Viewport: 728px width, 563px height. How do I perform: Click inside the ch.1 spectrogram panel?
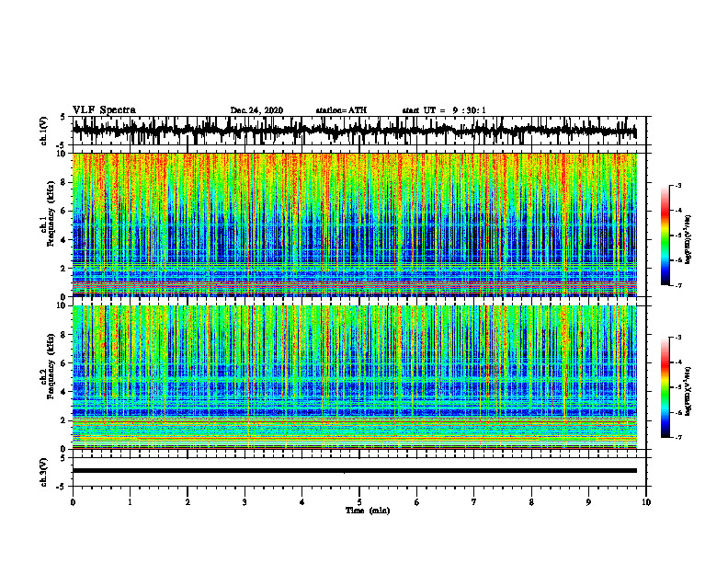coord(354,224)
